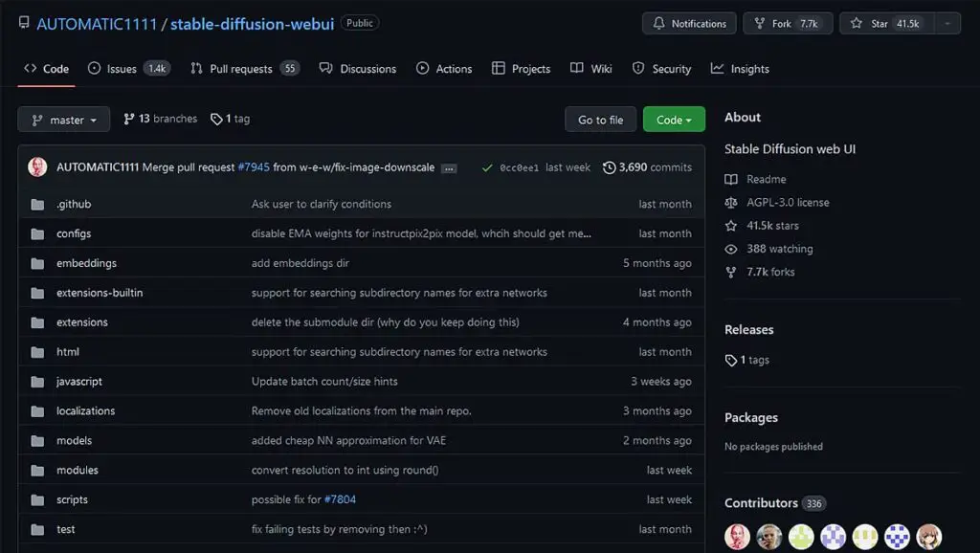Click the eye icon beside 388 watching
This screenshot has width=980, height=553.
pyautogui.click(x=730, y=249)
